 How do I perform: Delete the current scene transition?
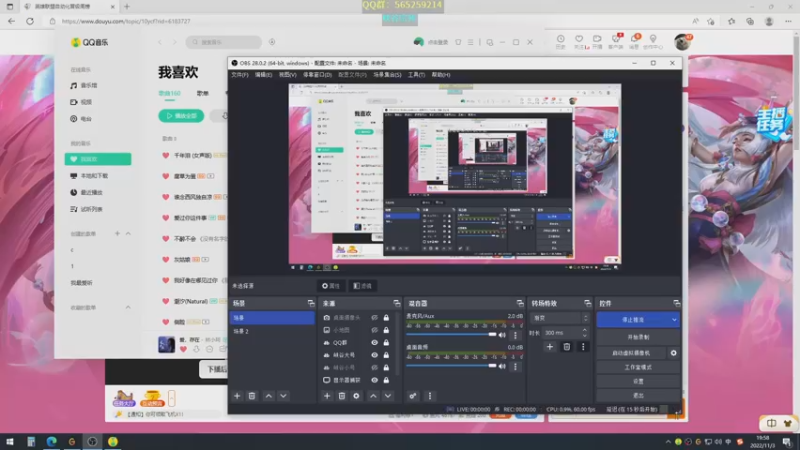(x=566, y=347)
